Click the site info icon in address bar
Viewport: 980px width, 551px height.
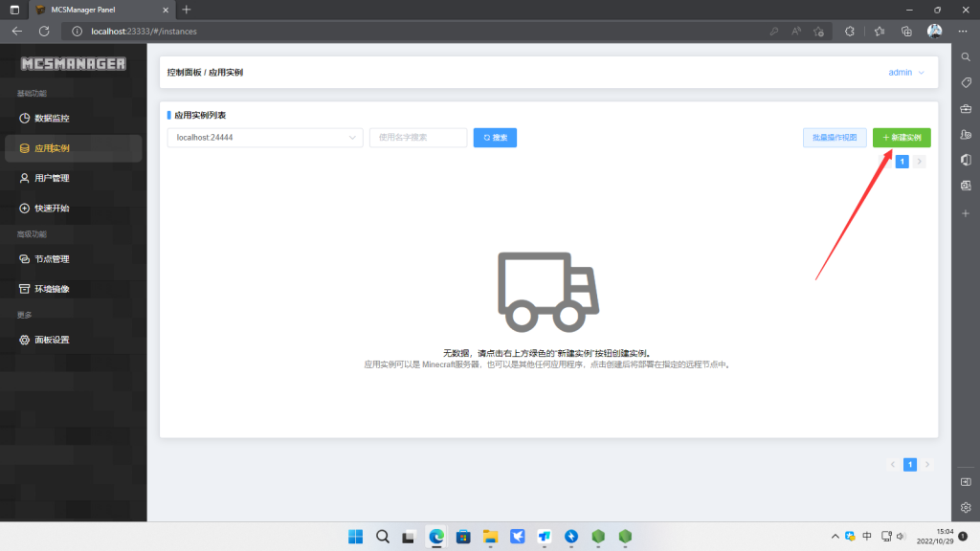(77, 32)
